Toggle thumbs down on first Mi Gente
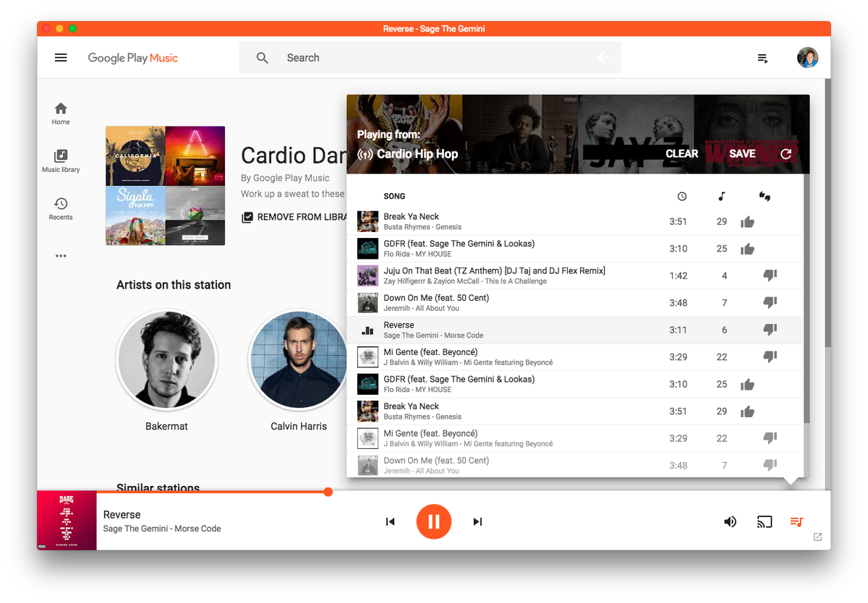This screenshot has width=868, height=603. 770,357
